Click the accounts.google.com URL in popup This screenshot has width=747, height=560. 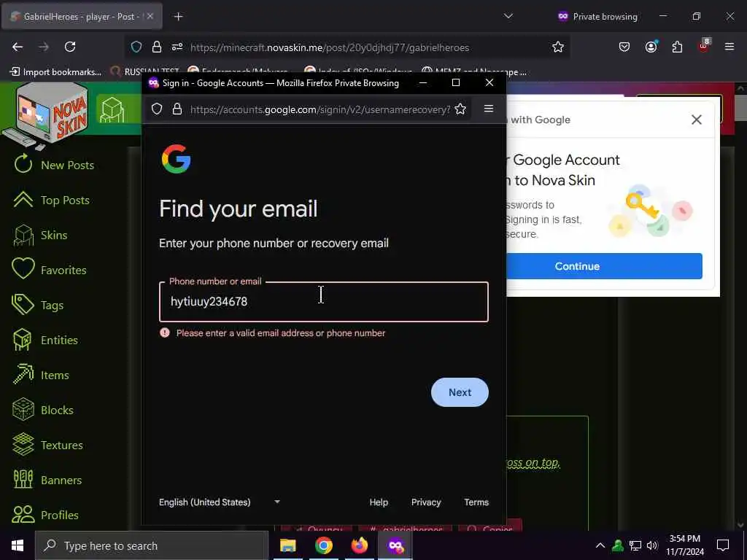320,109
